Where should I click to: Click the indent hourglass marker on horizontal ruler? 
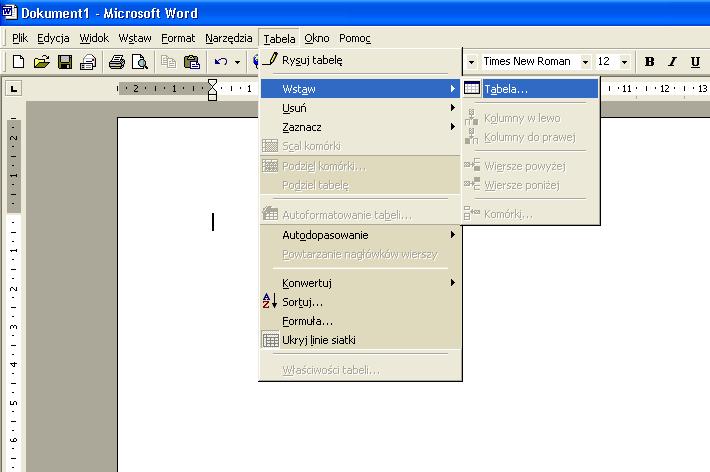pyautogui.click(x=212, y=89)
